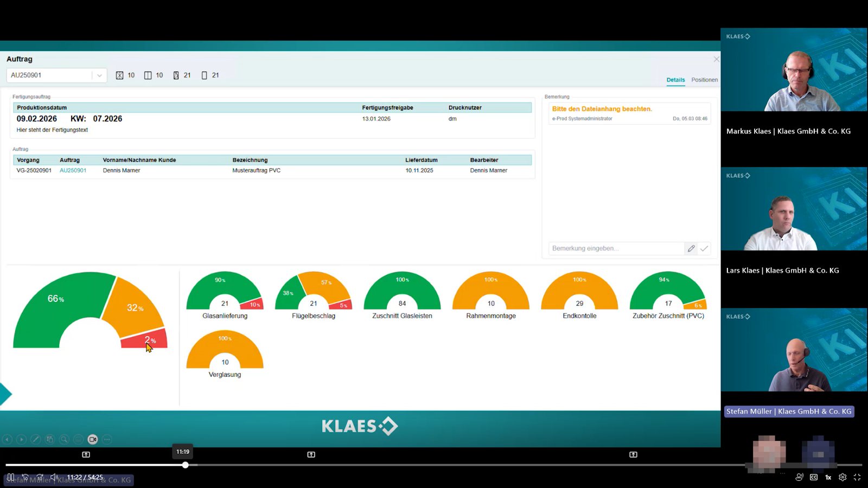
Task: Skip forward 10 seconds
Action: [x=40, y=477]
